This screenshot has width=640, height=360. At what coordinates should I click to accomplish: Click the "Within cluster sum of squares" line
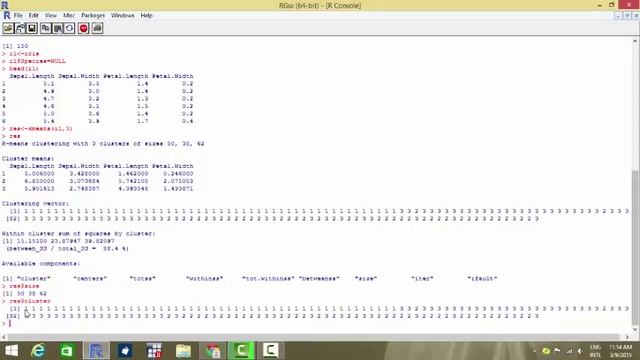pyautogui.click(x=78, y=233)
